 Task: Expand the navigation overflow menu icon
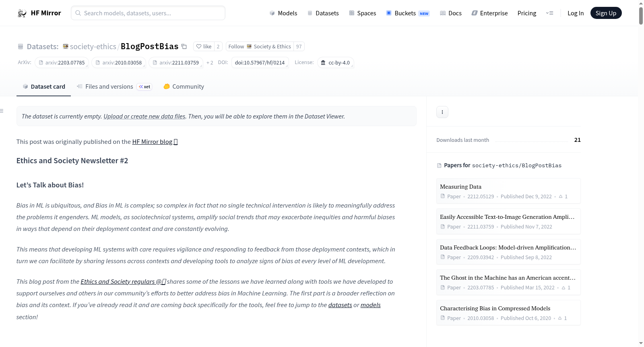(549, 13)
